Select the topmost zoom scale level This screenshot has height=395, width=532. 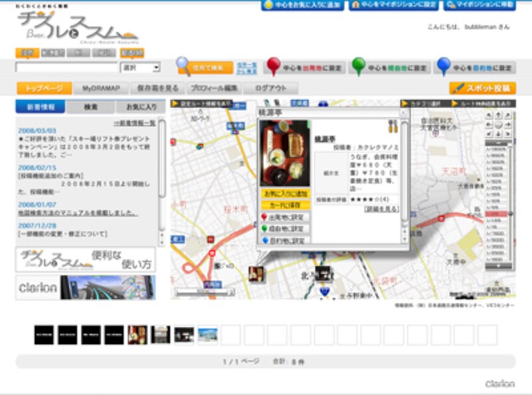(x=496, y=150)
